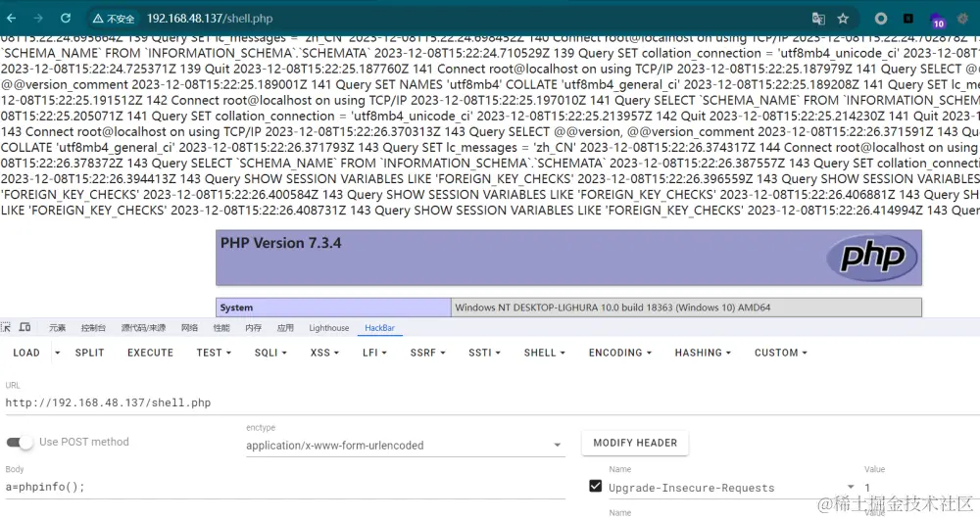The width and height of the screenshot is (980, 520).
Task: Open the Google Translate page icon
Action: tap(818, 19)
